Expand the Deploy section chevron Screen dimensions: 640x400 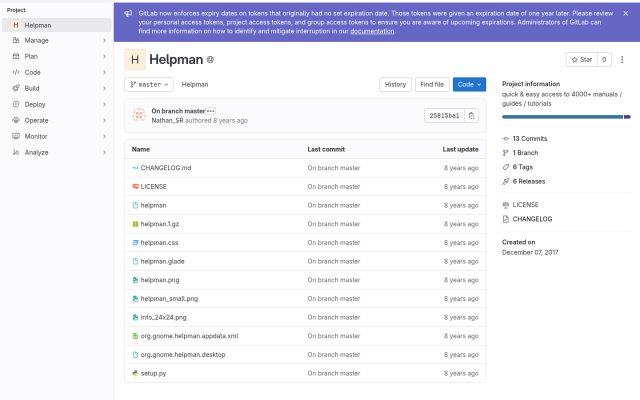pyautogui.click(x=104, y=104)
